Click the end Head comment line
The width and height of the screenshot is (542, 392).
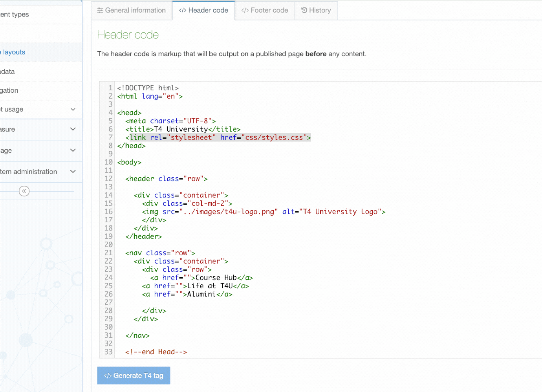[156, 352]
